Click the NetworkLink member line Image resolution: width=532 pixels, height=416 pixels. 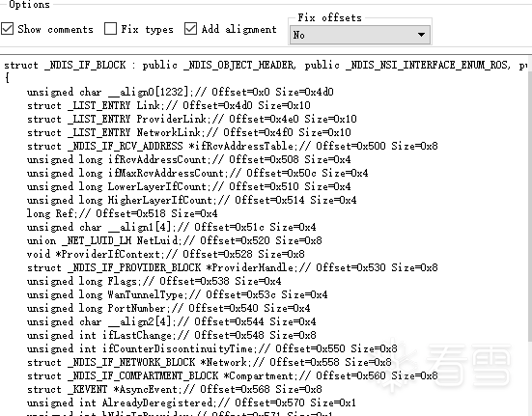(189, 132)
